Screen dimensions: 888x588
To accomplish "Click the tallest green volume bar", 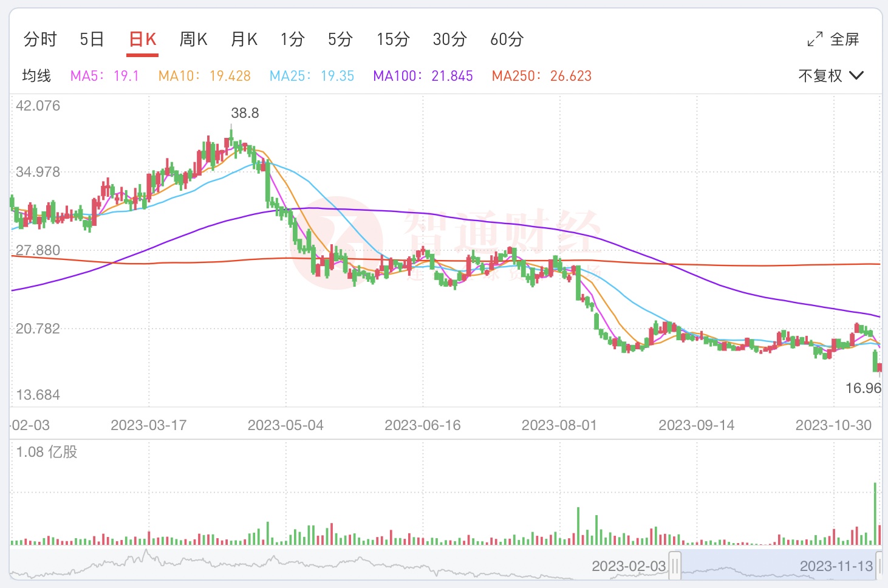I will (875, 513).
